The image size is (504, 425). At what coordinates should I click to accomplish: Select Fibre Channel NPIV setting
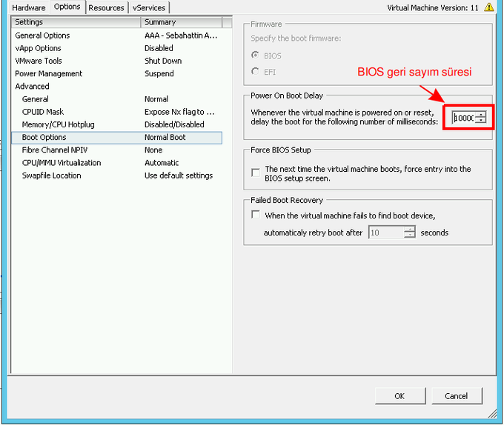(116, 150)
